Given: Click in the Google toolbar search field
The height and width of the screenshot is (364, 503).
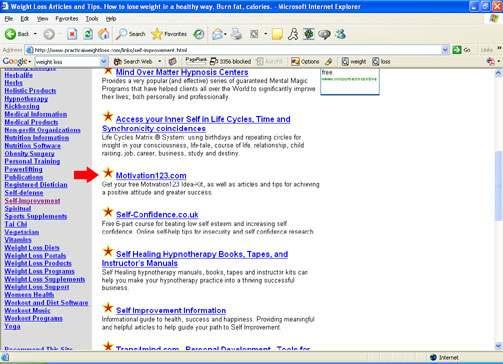Looking at the screenshot, I should coord(67,62).
